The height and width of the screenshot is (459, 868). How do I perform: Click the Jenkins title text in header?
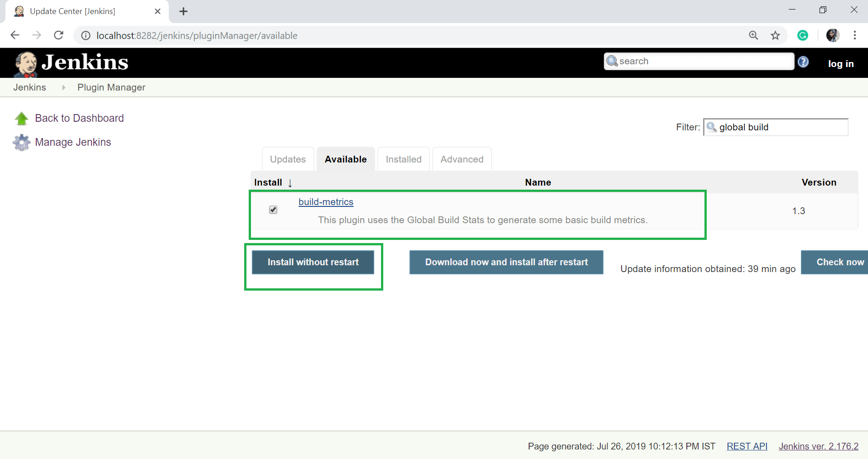click(85, 62)
